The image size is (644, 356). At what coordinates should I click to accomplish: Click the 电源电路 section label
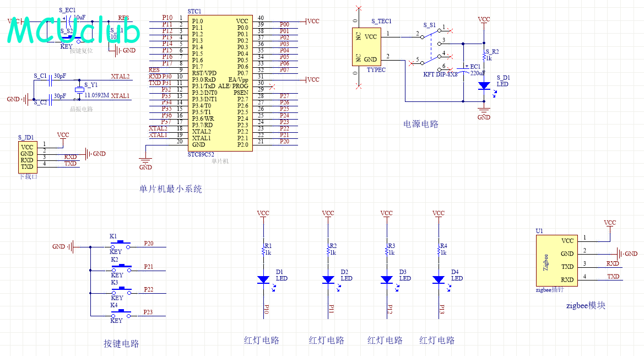tap(421, 124)
